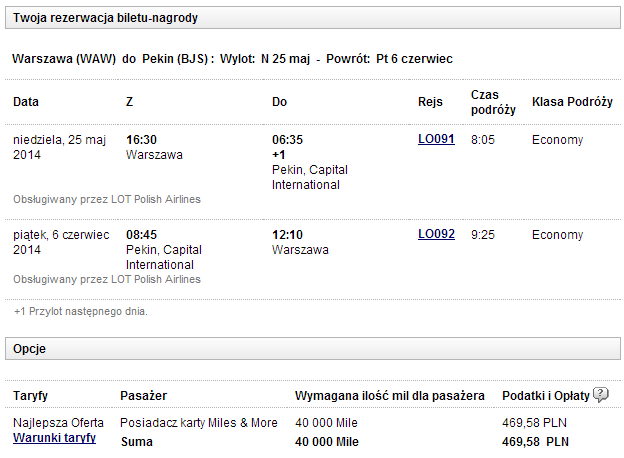Click the Opcje section header
This screenshot has height=458, width=624.
tap(30, 349)
